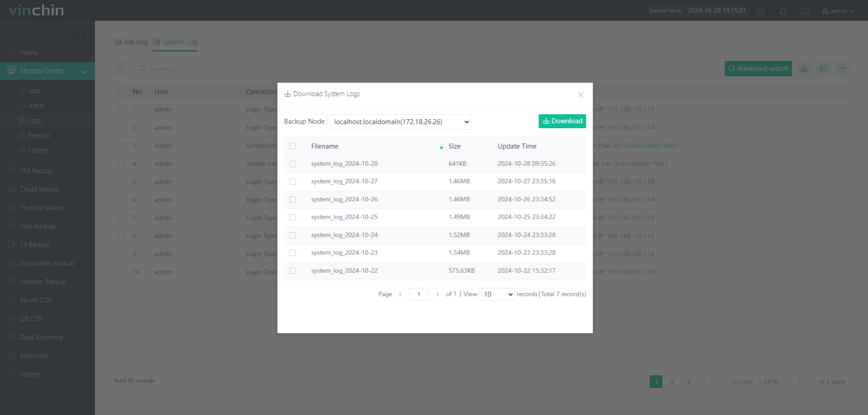Select the row 3 checkbox in the log table
The width and height of the screenshot is (868, 415).
tap(121, 145)
